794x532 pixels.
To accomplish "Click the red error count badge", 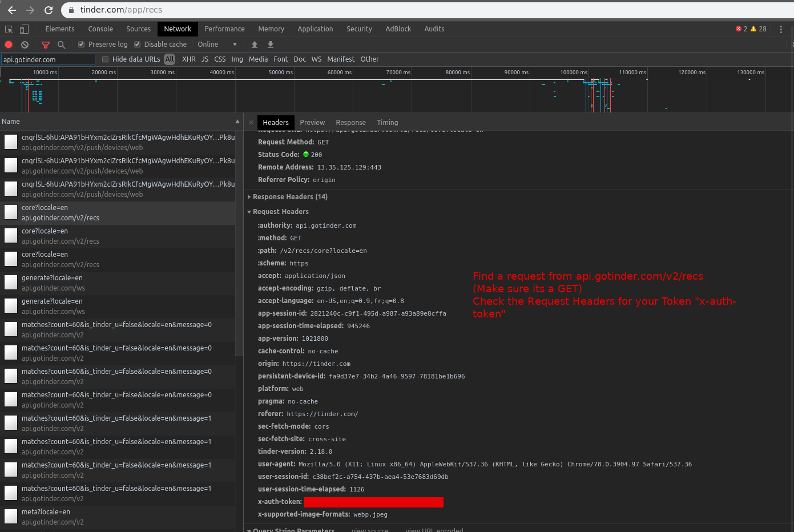I will 741,29.
